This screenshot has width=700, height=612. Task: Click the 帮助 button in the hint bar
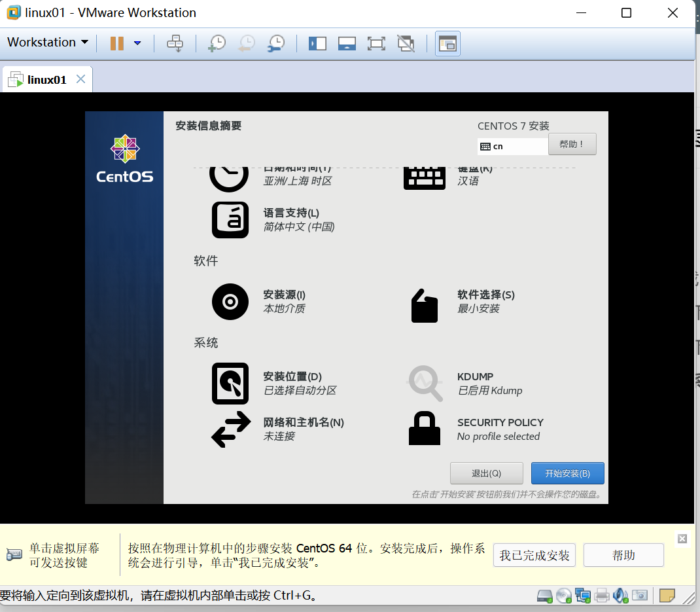(623, 555)
